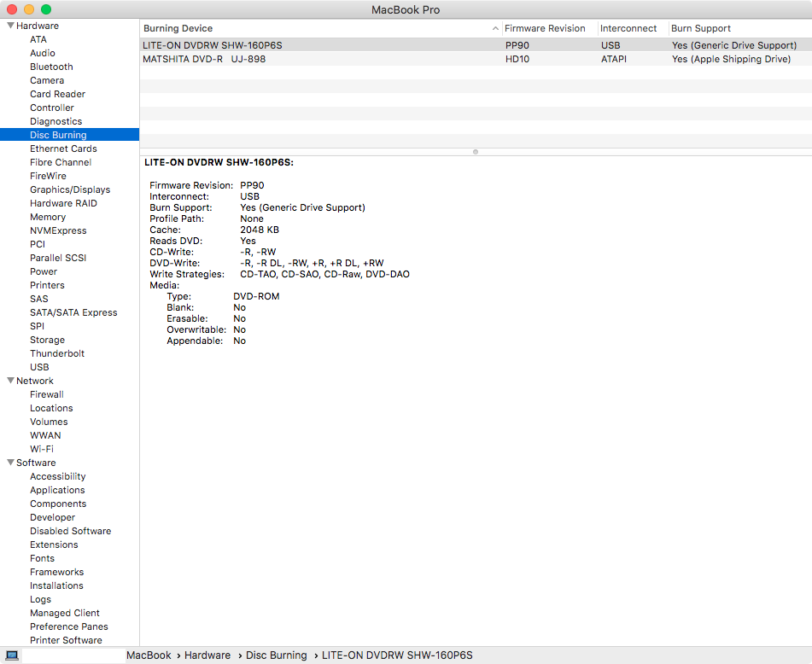The height and width of the screenshot is (664, 812).
Task: Select ATA in the sidebar
Action: coord(38,39)
